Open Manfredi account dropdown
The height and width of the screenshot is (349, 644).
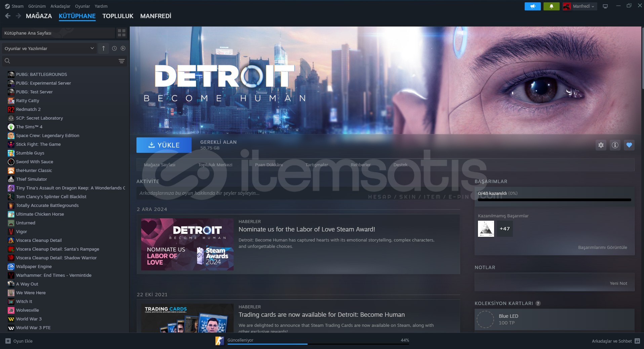[580, 6]
